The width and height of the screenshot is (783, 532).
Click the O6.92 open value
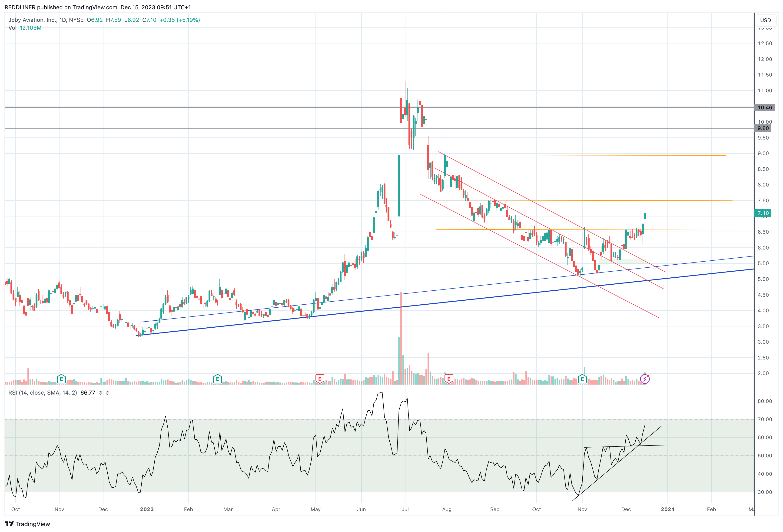click(95, 20)
